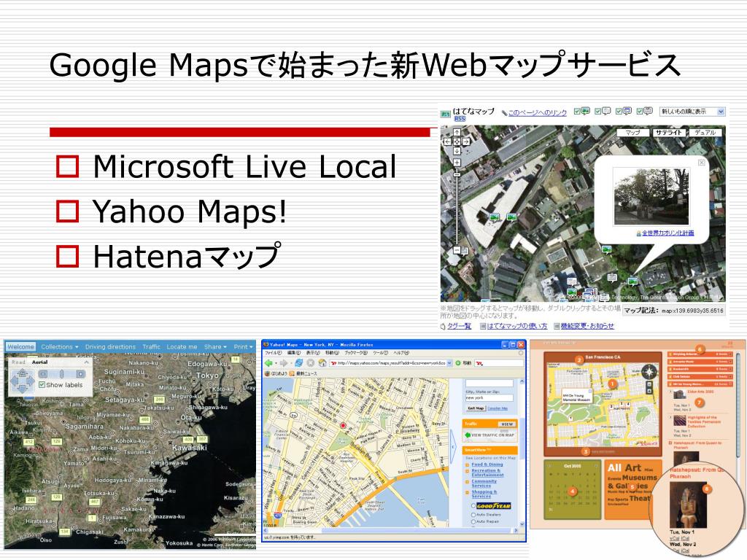This screenshot has height=560, width=747.
Task: Go to Firefox Home icon
Action: [x=322, y=363]
